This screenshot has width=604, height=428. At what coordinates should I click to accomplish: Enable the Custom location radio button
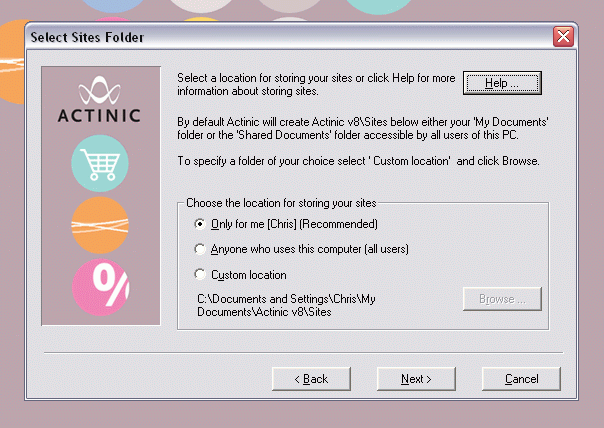[x=200, y=275]
